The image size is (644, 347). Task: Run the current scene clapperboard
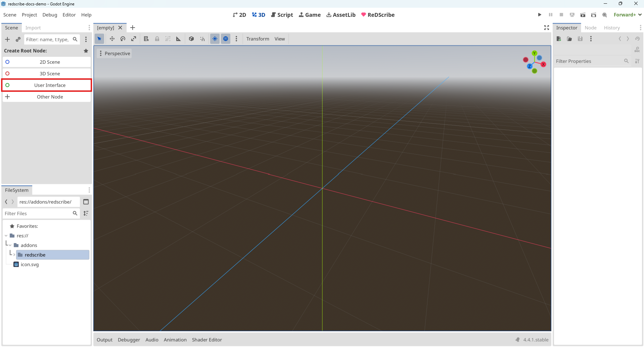coord(583,15)
